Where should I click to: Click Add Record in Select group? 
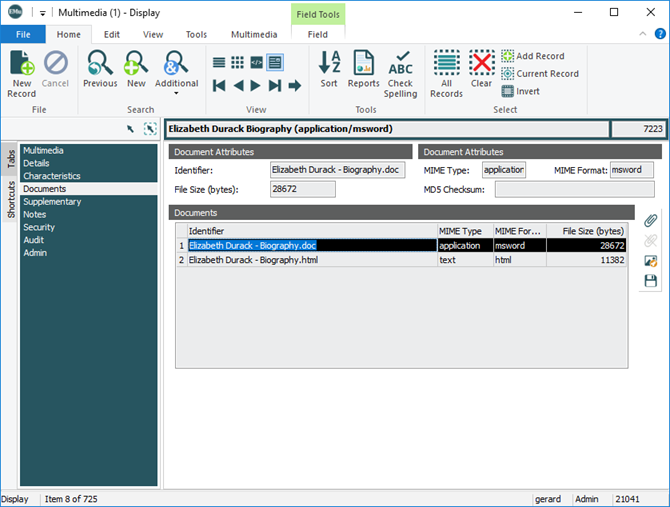tap(533, 56)
